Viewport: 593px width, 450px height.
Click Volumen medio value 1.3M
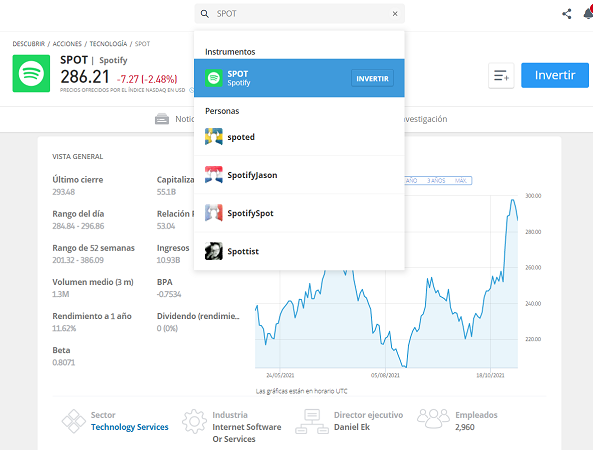click(x=61, y=294)
